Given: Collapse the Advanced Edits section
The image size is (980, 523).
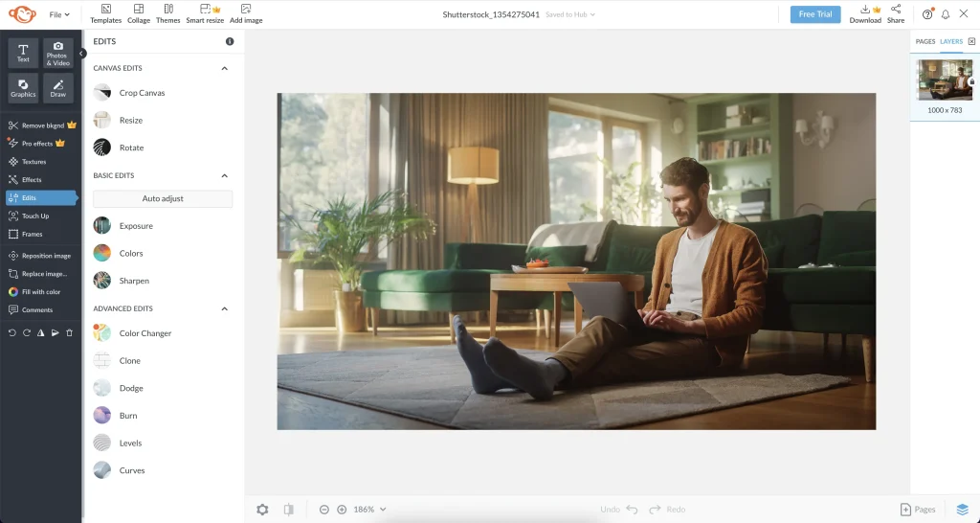Looking at the screenshot, I should pos(225,308).
